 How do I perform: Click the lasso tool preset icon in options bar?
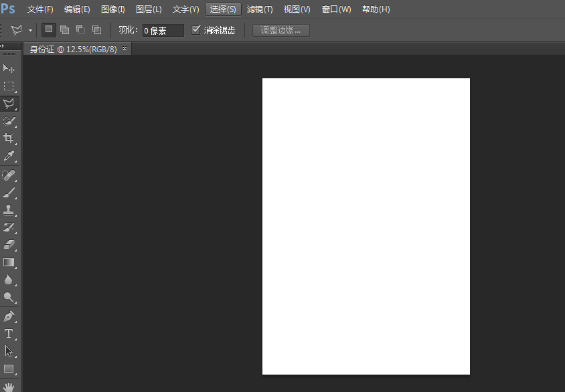click(x=17, y=30)
